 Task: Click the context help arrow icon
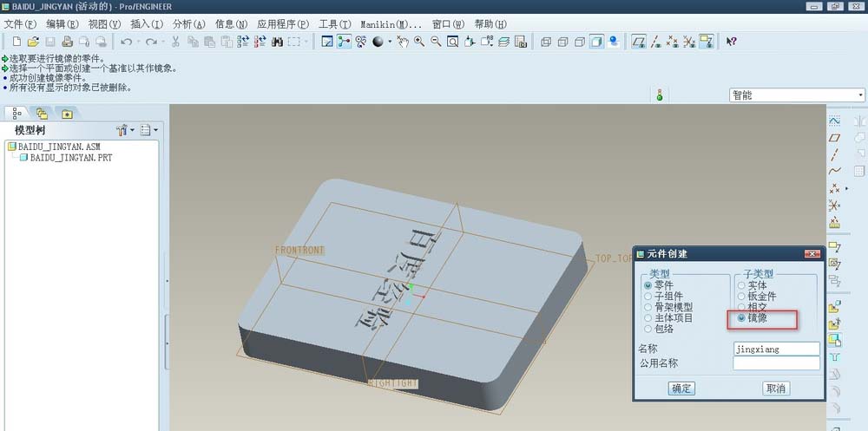[x=731, y=42]
